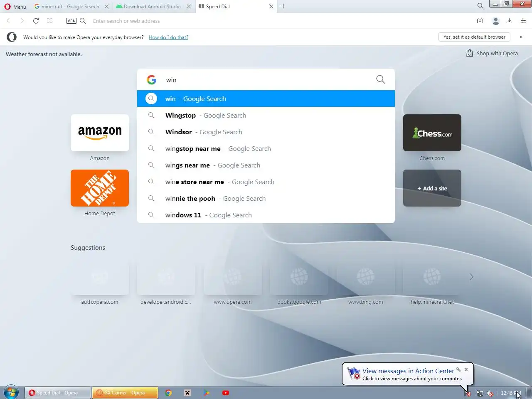Image resolution: width=532 pixels, height=399 pixels.
Task: Close the Download Android Studio tab
Action: pos(189,7)
